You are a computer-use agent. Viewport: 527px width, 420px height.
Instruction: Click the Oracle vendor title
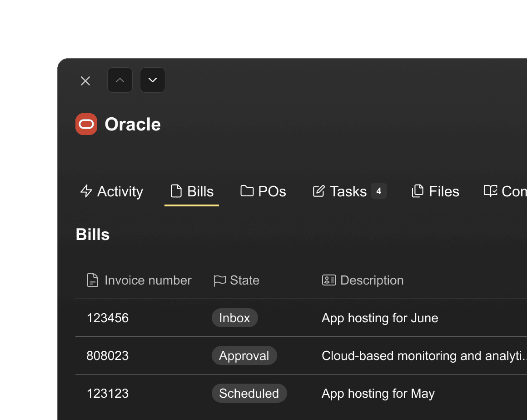tap(133, 124)
